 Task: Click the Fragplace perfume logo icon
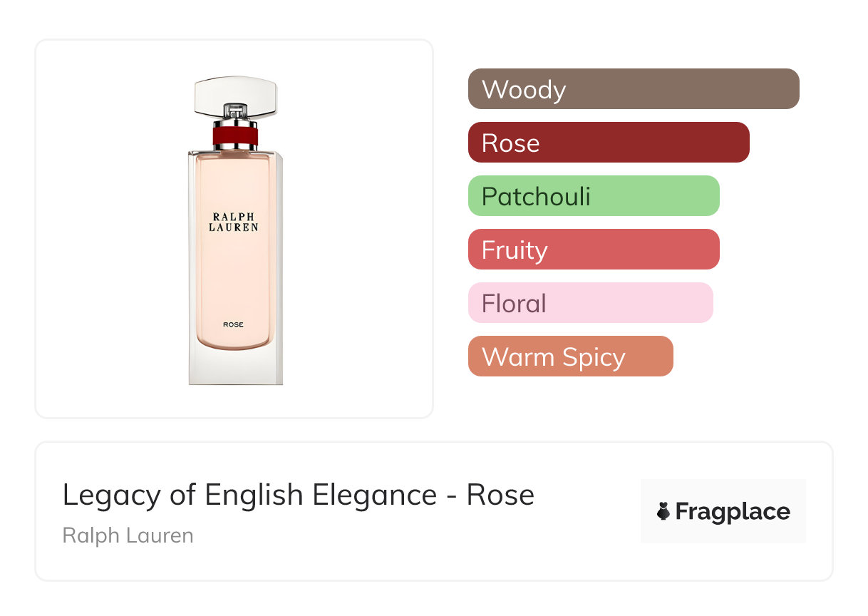tap(663, 511)
